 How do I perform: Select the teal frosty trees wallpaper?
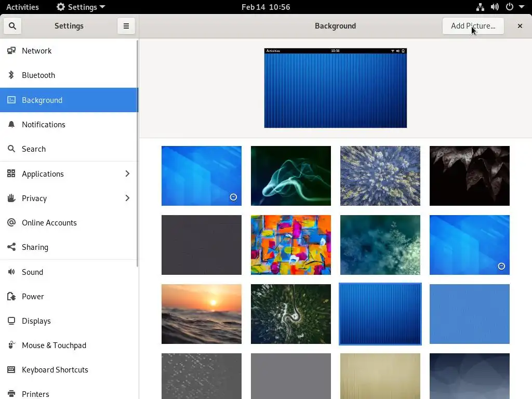click(x=380, y=245)
